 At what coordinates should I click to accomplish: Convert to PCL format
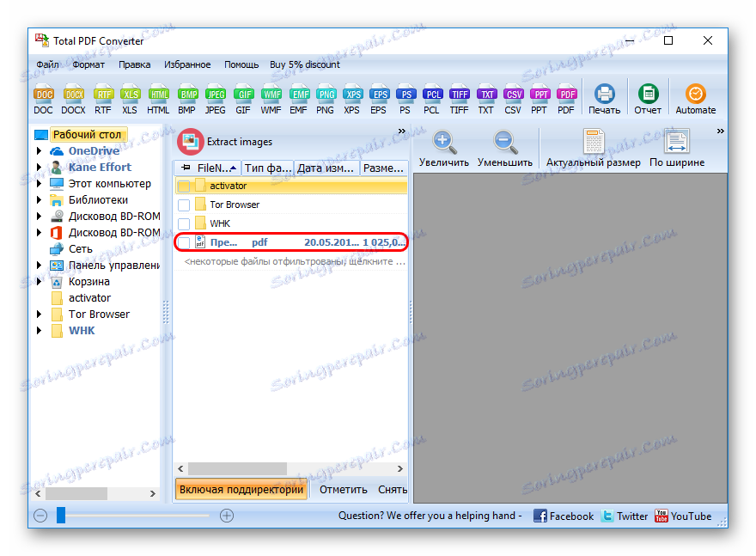[432, 100]
